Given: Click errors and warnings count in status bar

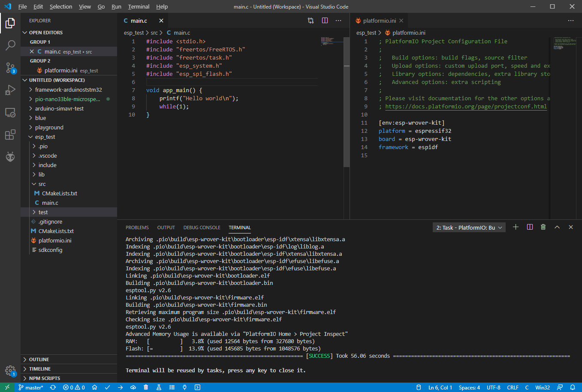Looking at the screenshot, I should click(74, 387).
